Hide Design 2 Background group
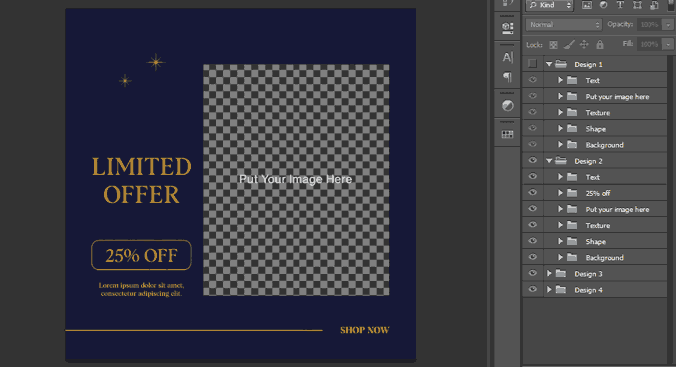The height and width of the screenshot is (367, 676). pos(532,257)
